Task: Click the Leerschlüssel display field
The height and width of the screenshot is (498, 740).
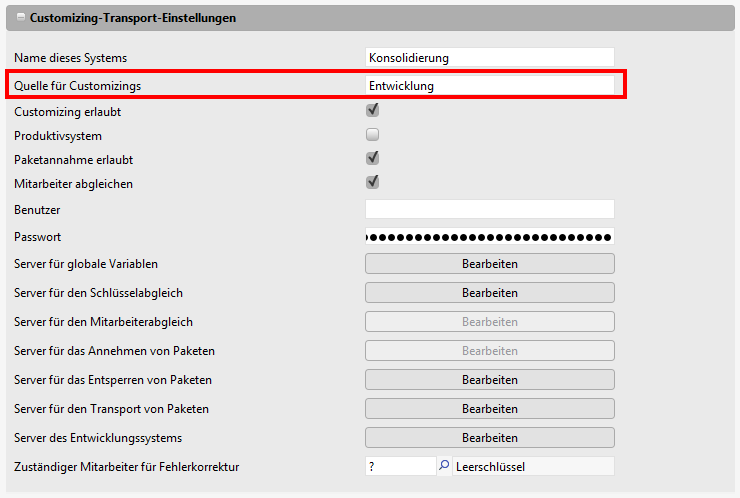Action: click(x=532, y=466)
